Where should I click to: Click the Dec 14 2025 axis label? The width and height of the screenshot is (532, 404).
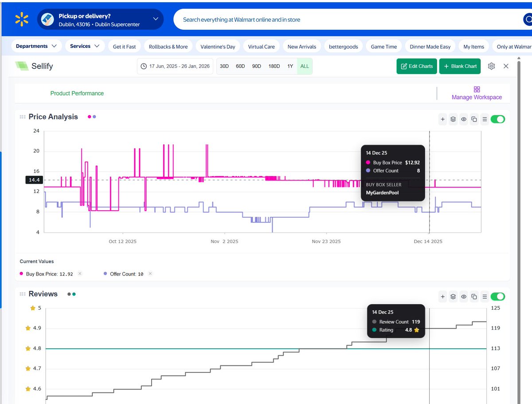[428, 241]
